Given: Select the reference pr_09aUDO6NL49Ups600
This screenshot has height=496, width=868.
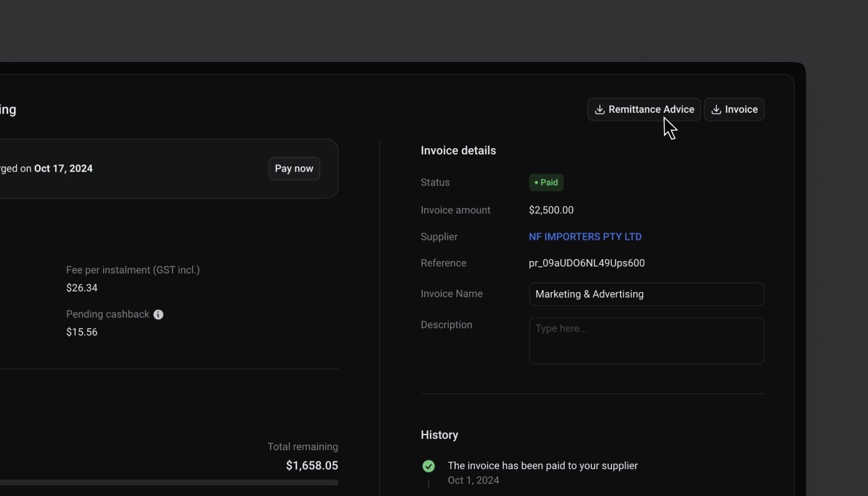Looking at the screenshot, I should pyautogui.click(x=587, y=263).
